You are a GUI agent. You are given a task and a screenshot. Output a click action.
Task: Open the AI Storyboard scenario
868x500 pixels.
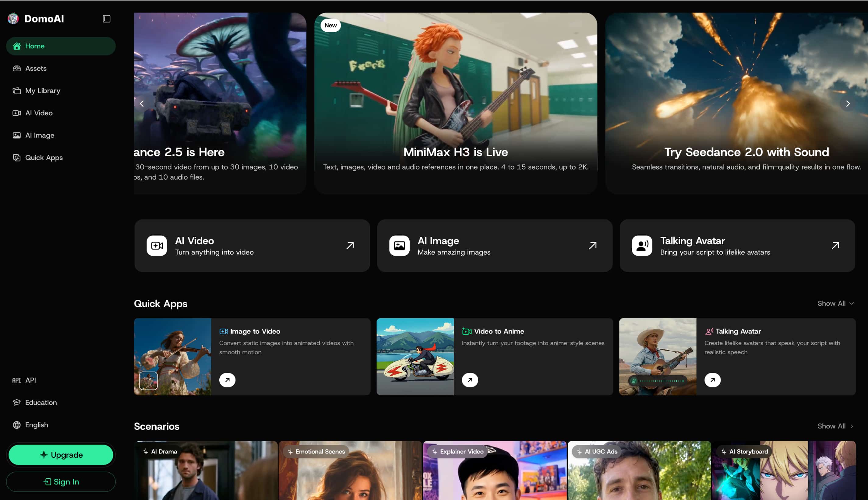[x=784, y=470]
